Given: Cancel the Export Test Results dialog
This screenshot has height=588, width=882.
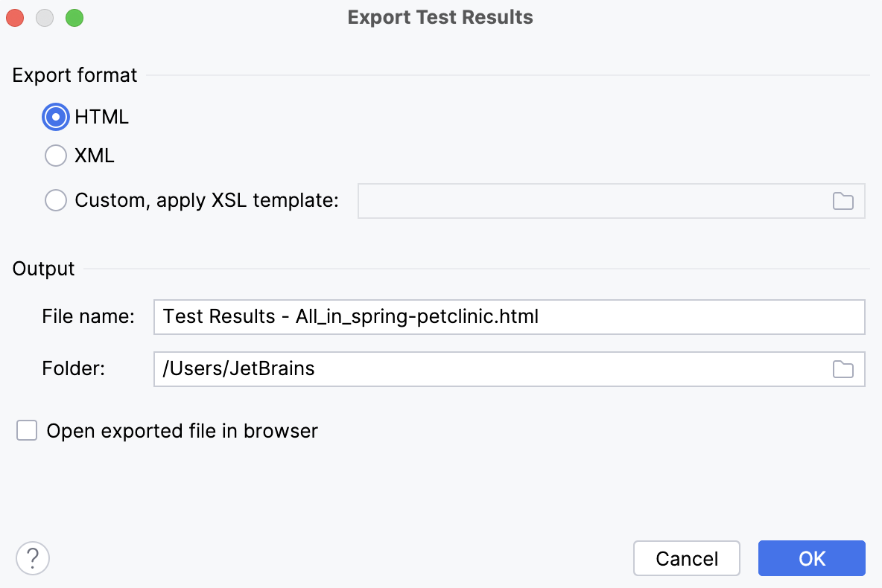Looking at the screenshot, I should click(686, 558).
